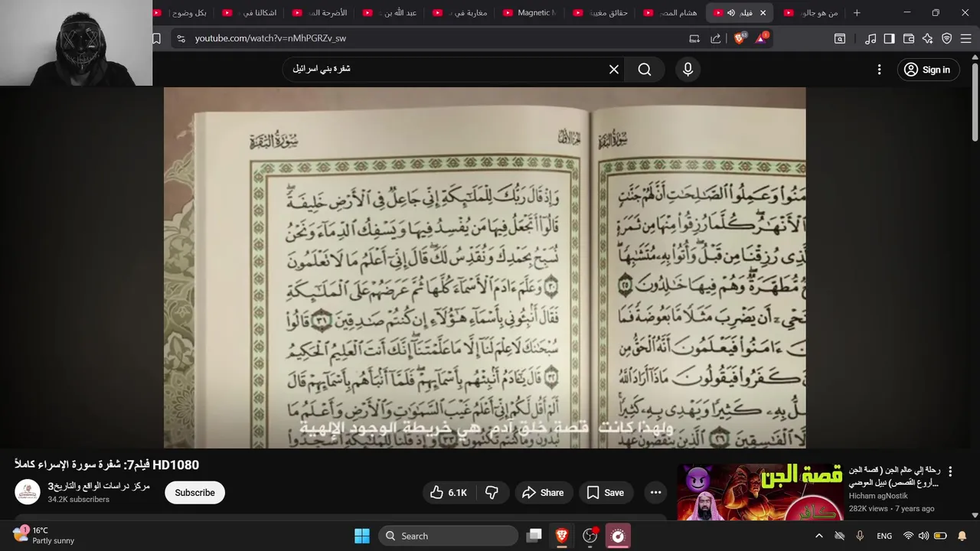Switch input language ENG
Screen dimensions: 980x551
(x=884, y=536)
